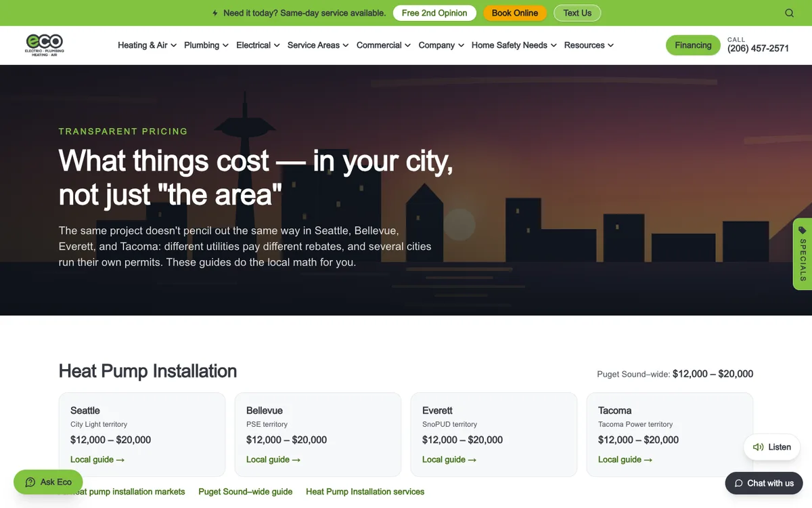Open the Chat with us widget
The width and height of the screenshot is (812, 508).
pos(764,483)
